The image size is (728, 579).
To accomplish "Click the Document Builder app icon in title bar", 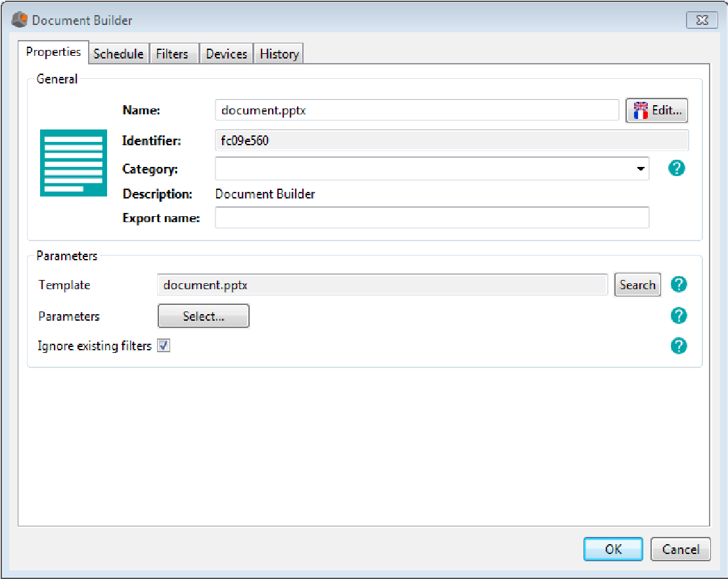I will [x=20, y=20].
